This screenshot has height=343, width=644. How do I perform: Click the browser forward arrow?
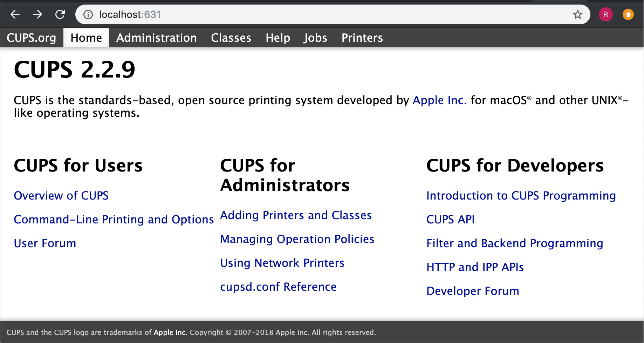(x=37, y=14)
